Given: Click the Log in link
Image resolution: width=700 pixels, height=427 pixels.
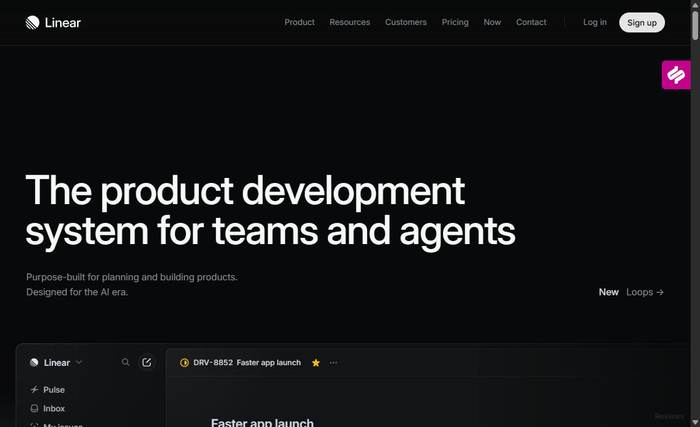Looking at the screenshot, I should coord(595,22).
